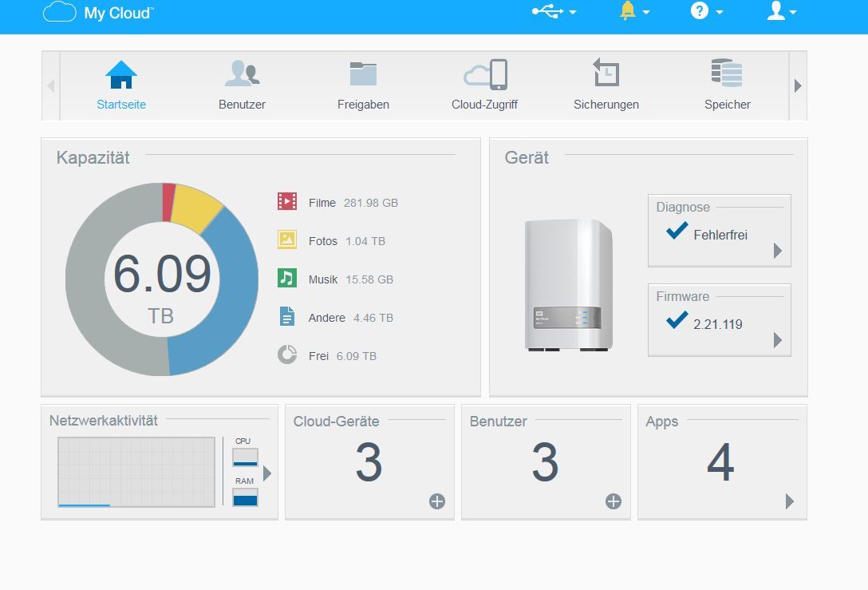The image size is (868, 590).
Task: Click the My Cloud logo
Action: [x=99, y=12]
